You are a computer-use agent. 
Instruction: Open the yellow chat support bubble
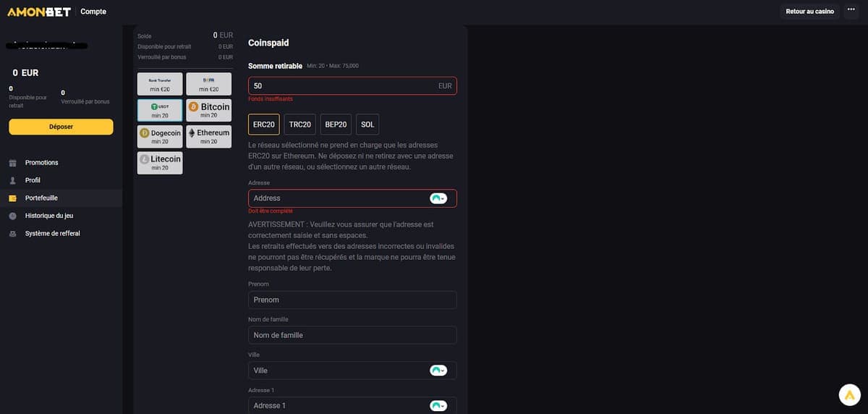[848, 394]
